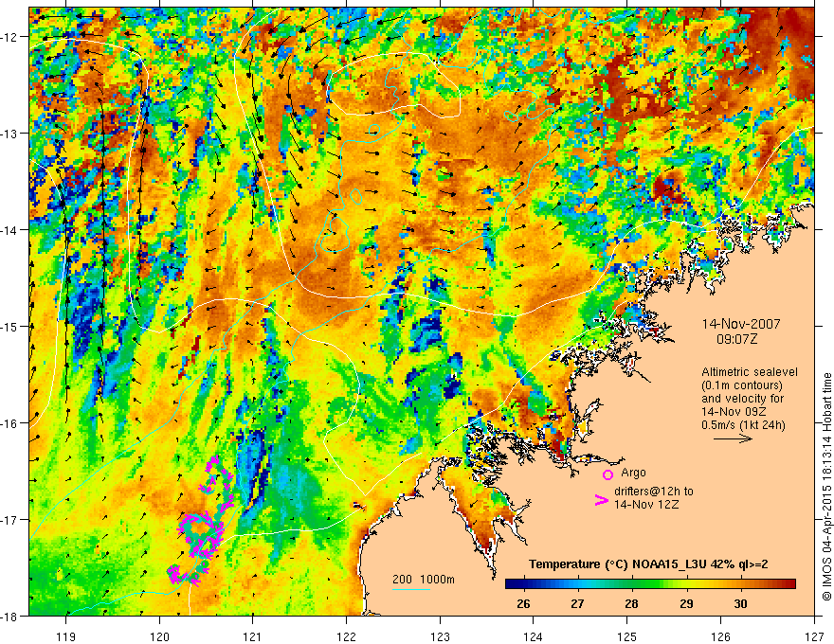This screenshot has width=834, height=644.
Task: Click the 'Altimetric sealevel' text line
Action: coord(750,372)
